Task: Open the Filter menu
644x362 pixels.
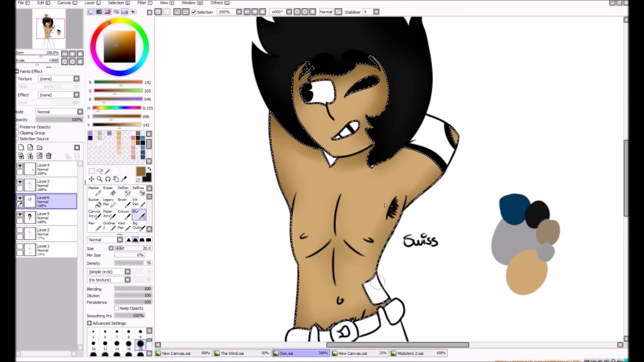Action: pos(144,3)
